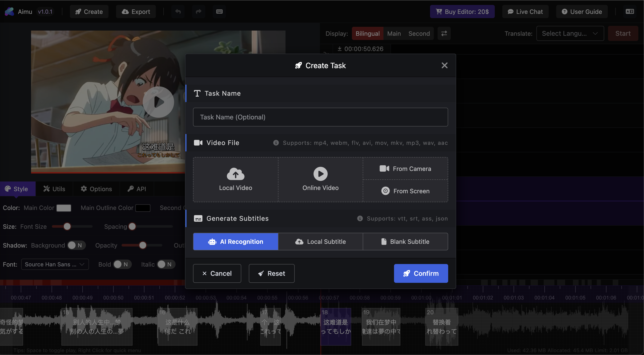Click the Local Video upload cloud icon
Viewport: 644px width, 355px height.
click(x=236, y=174)
